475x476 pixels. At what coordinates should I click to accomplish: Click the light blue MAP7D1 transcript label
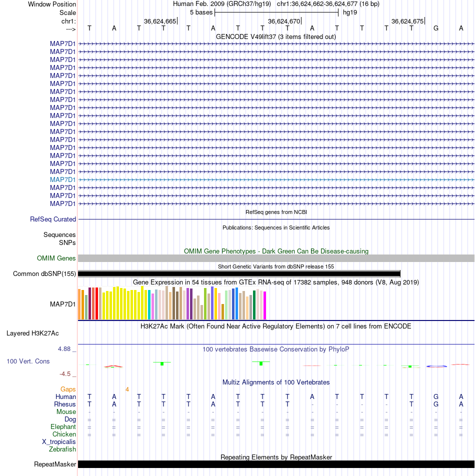click(62, 179)
